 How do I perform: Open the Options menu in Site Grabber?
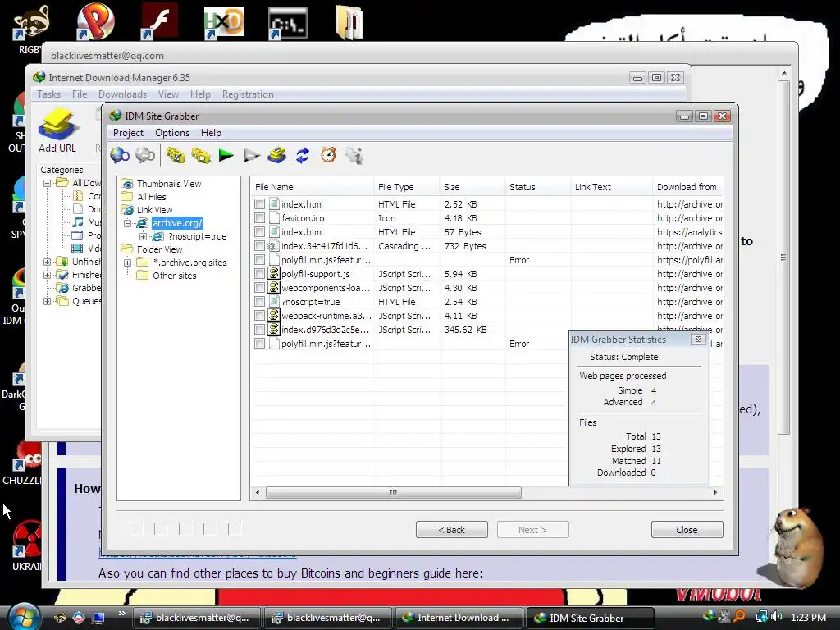click(172, 133)
